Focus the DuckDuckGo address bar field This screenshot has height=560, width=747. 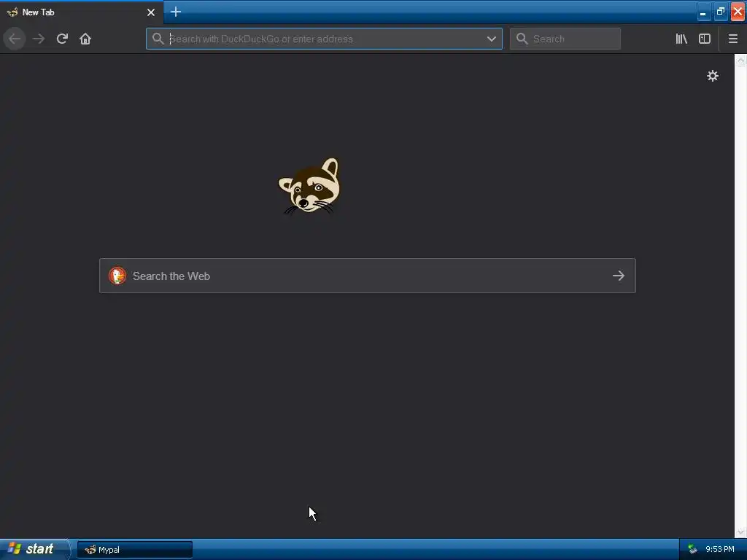324,39
